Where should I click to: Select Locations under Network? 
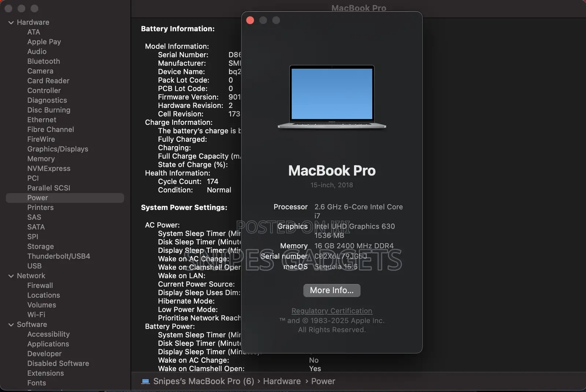point(43,295)
